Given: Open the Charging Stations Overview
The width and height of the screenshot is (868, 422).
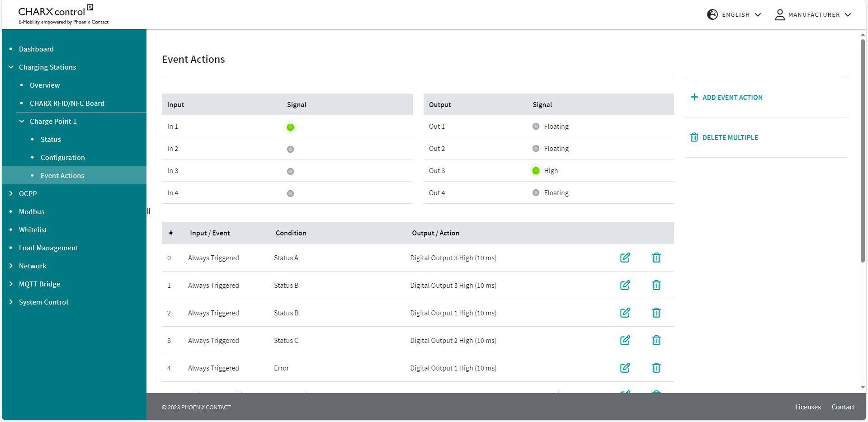Looking at the screenshot, I should tap(45, 85).
